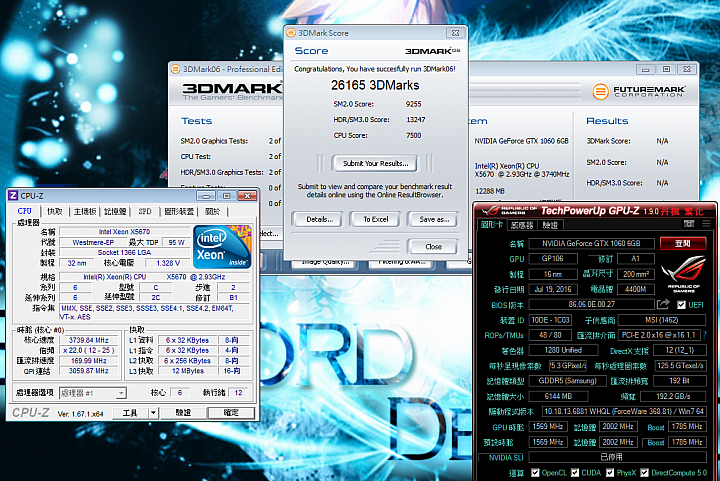
Task: Open the GPU-Z hamburger menu icon
Action: point(706,224)
